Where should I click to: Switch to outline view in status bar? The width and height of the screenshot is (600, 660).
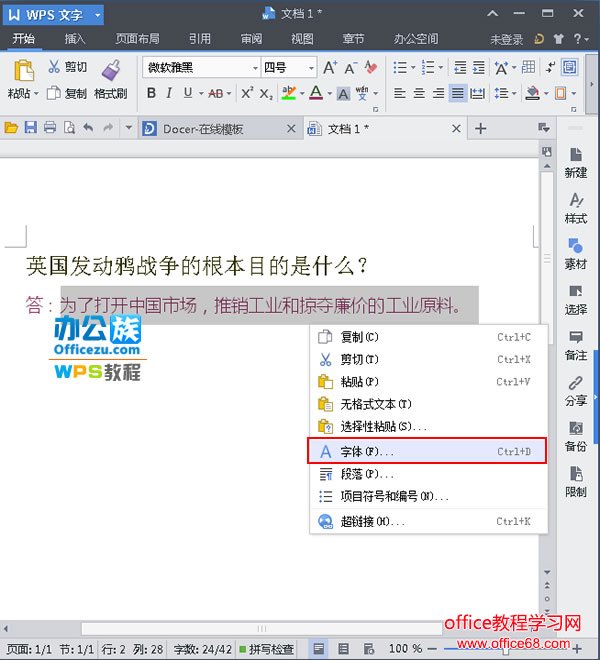point(344,648)
